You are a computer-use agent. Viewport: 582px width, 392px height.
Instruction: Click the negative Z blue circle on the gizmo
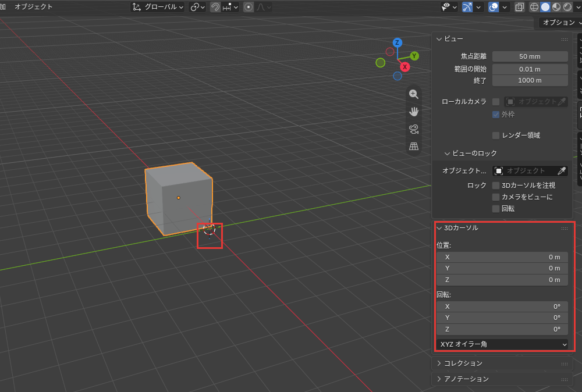click(x=398, y=76)
